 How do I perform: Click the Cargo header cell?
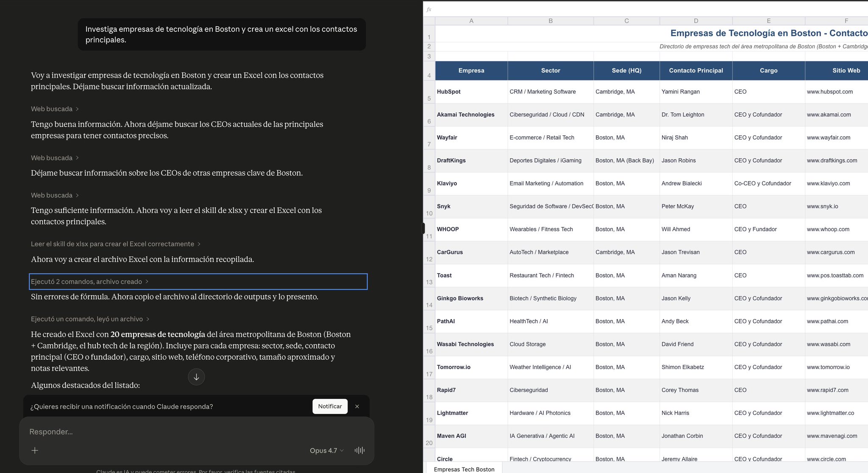click(x=768, y=70)
